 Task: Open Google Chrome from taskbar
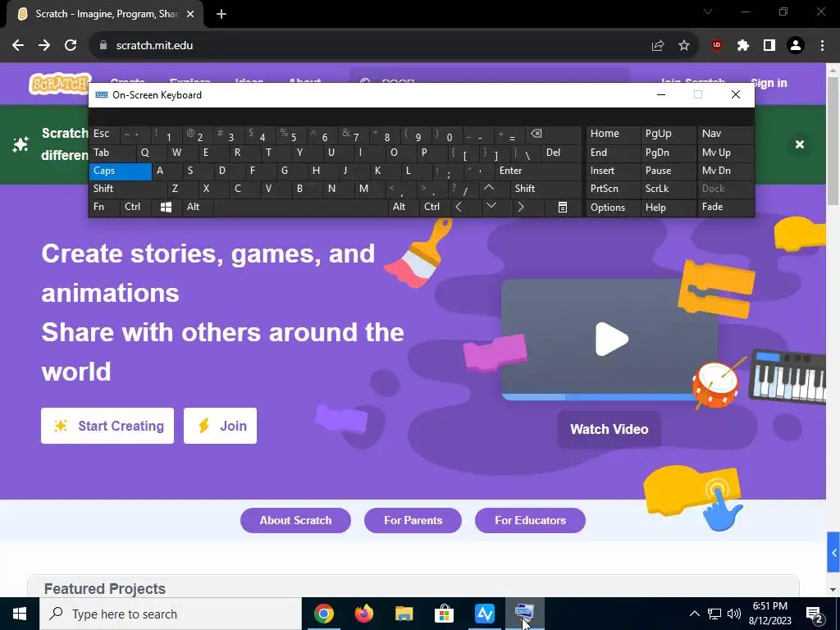click(x=323, y=614)
